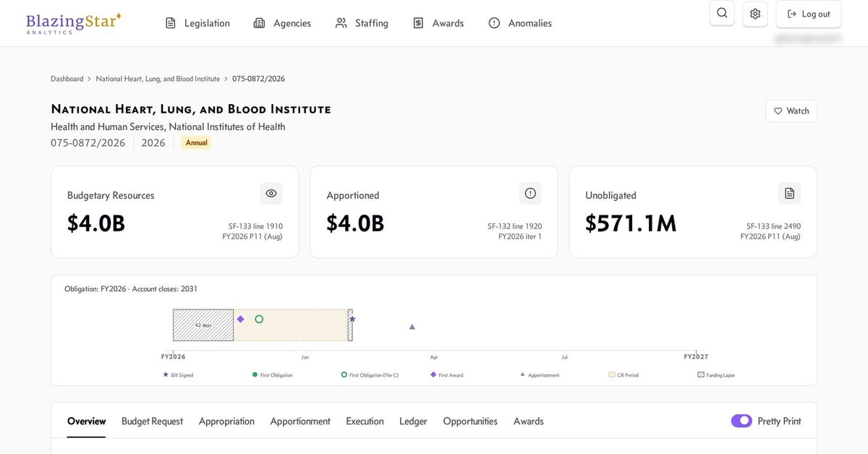Click National Heart, Lung, and Blood Institute breadcrumb
This screenshot has width=868, height=454.
[158, 79]
